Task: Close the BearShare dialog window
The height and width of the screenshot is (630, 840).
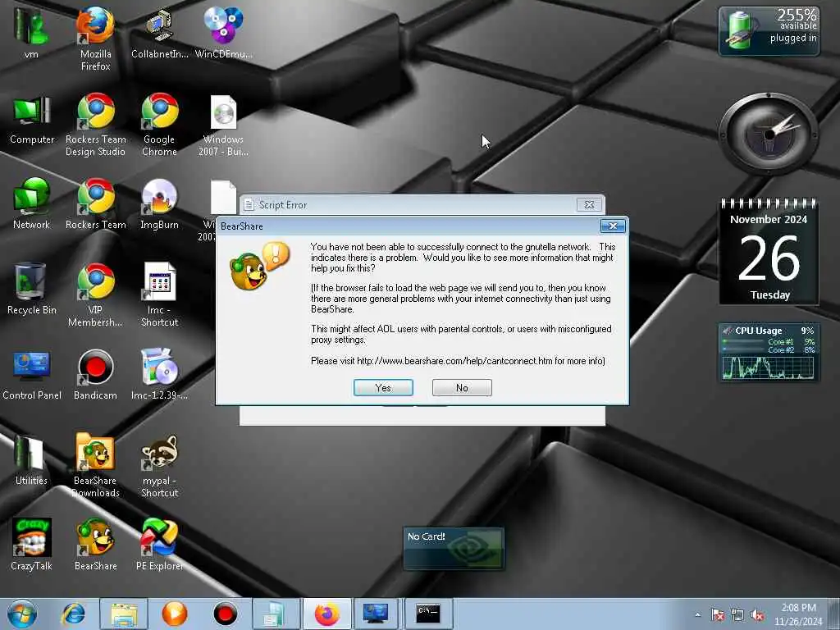Action: [x=613, y=226]
